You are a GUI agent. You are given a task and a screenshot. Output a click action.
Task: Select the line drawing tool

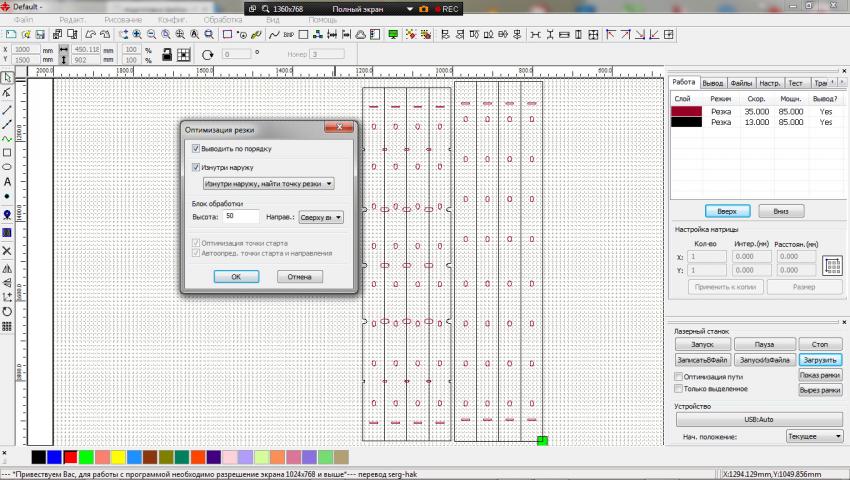point(7,110)
